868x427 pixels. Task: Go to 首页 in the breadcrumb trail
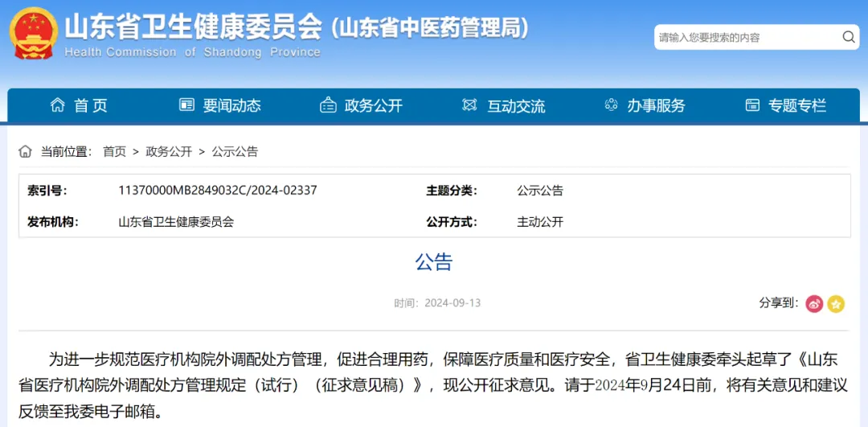(x=114, y=151)
